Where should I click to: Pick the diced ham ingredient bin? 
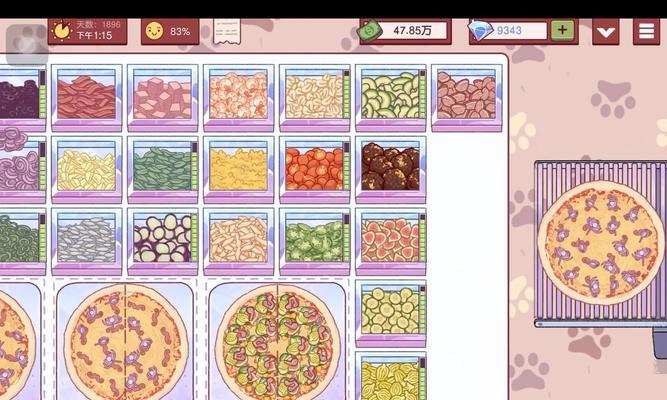162,98
